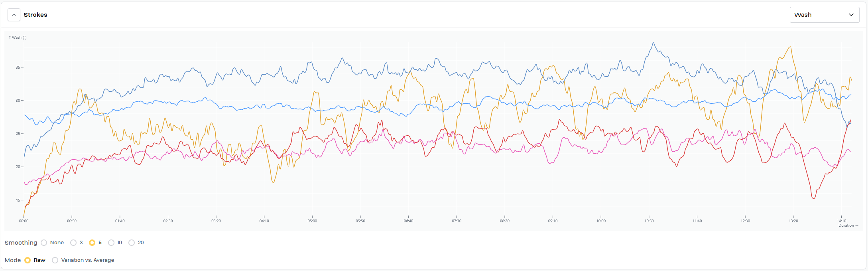Select Raw mode
868x271 pixels.
[x=28, y=260]
